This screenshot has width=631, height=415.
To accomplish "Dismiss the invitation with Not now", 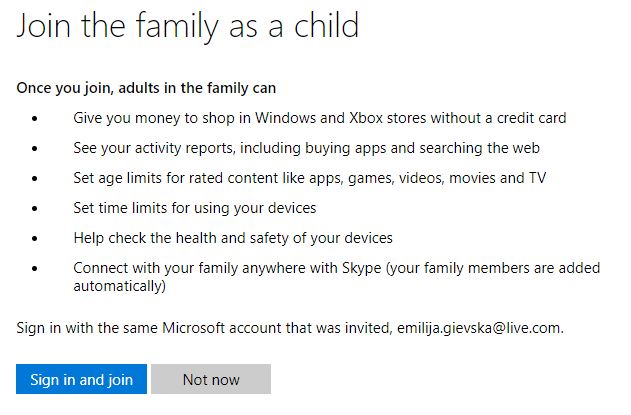I will point(211,379).
